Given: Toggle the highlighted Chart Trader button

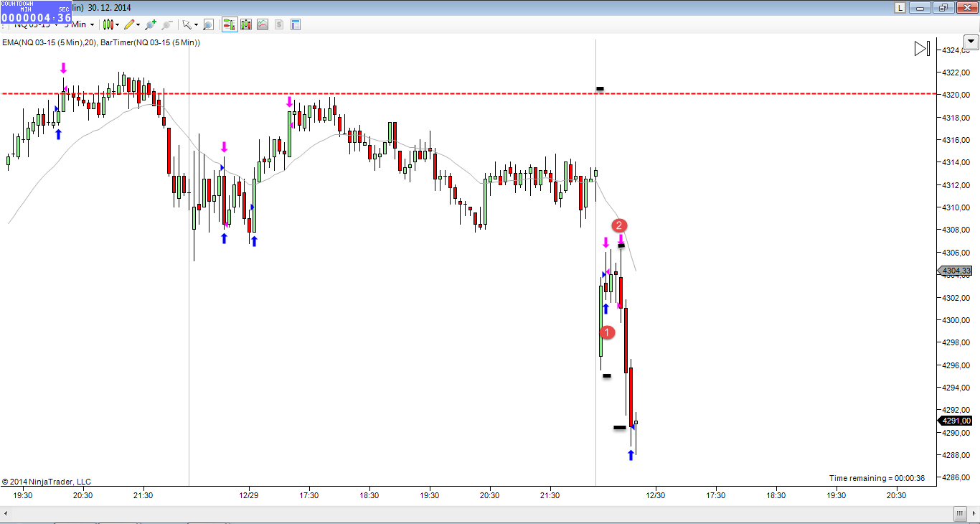Looking at the screenshot, I should [x=230, y=24].
